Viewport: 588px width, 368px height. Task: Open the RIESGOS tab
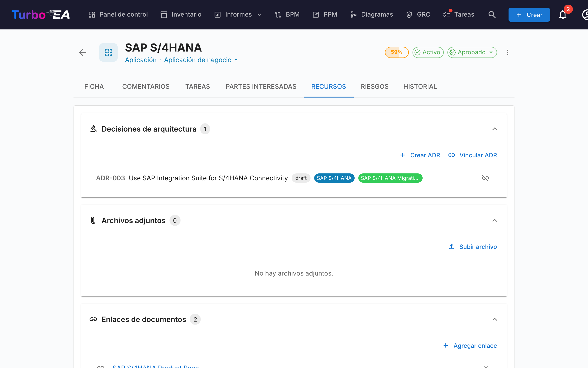[x=375, y=86]
